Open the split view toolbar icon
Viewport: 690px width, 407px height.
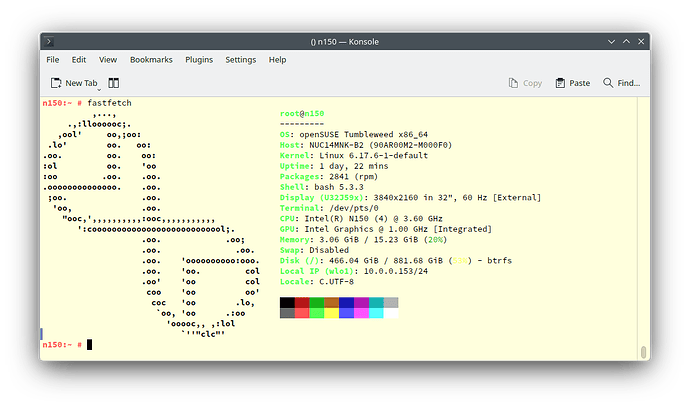click(113, 83)
